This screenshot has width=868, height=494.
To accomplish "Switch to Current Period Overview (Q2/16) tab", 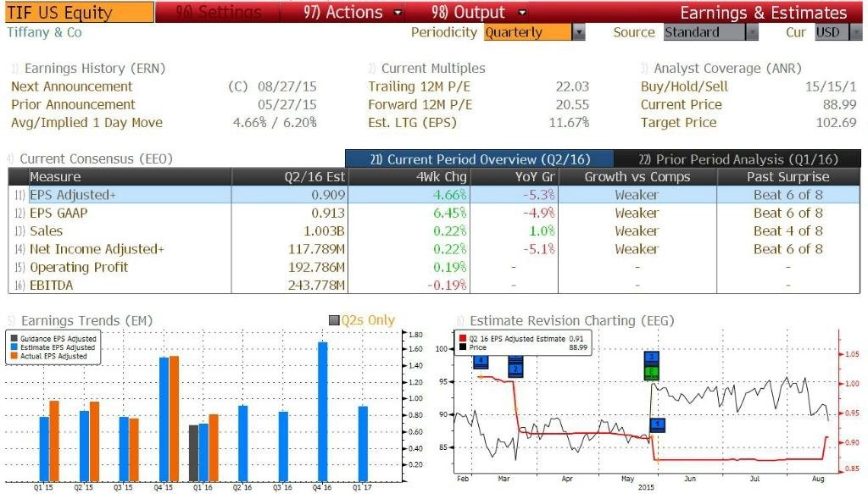I will tap(480, 159).
